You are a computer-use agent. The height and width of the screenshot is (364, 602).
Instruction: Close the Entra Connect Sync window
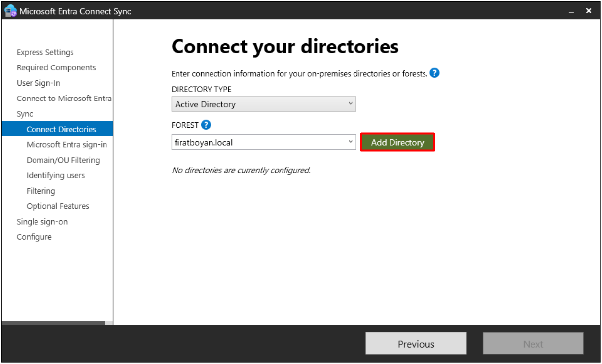coord(589,11)
